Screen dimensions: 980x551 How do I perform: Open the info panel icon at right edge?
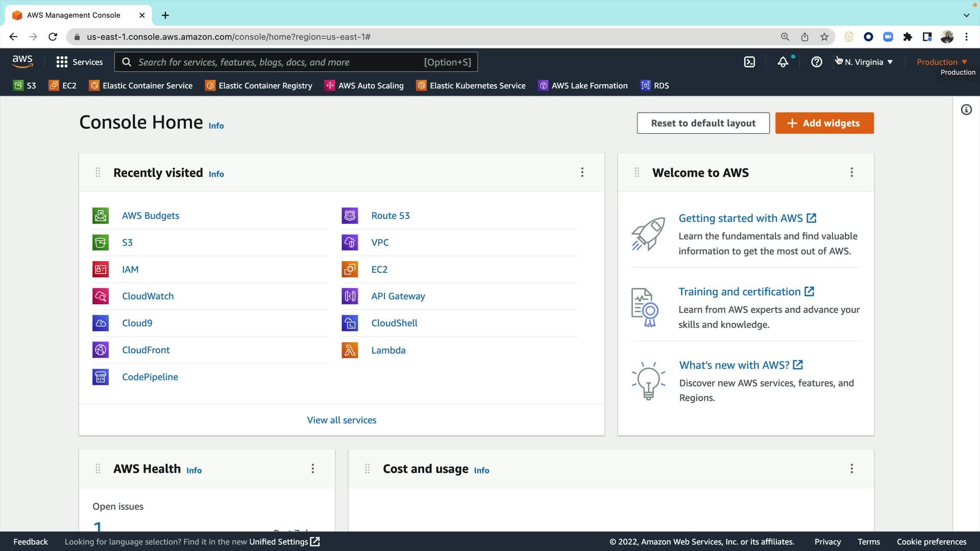966,110
